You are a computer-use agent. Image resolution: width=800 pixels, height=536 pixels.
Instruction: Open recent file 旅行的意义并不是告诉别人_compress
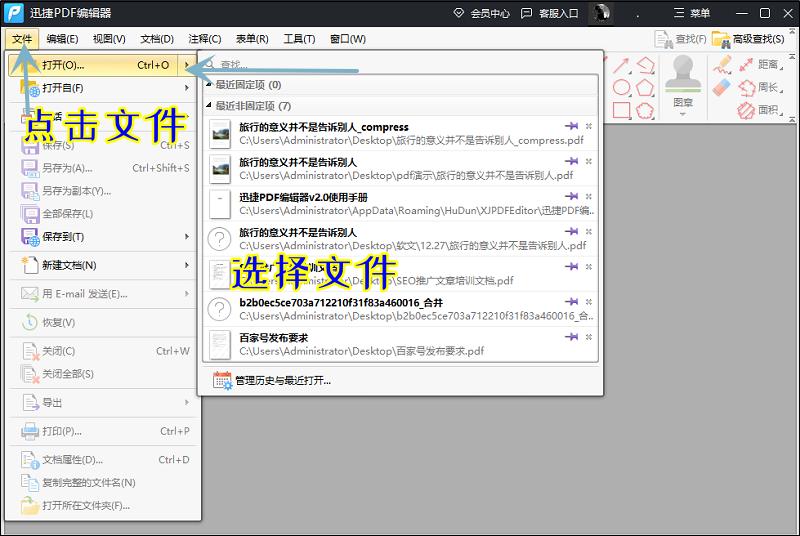pos(401,134)
